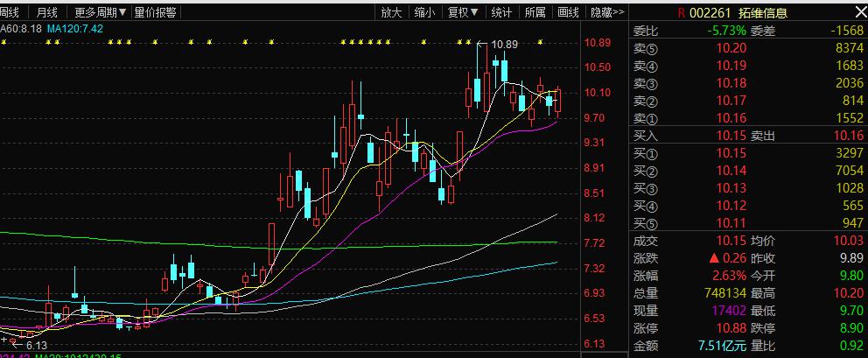Click the 8.51 price axis label
The width and height of the screenshot is (868, 358).
tap(595, 193)
